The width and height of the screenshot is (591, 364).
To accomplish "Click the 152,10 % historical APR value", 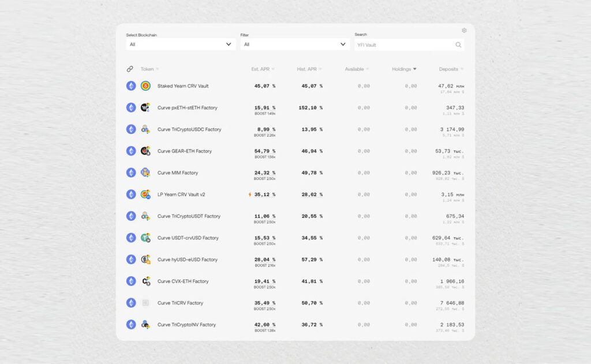I will point(311,108).
